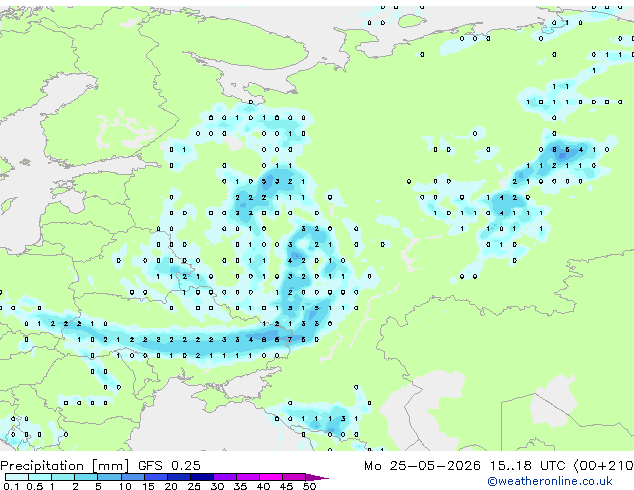Click the 5–10 mm legend swatch

[109, 477]
